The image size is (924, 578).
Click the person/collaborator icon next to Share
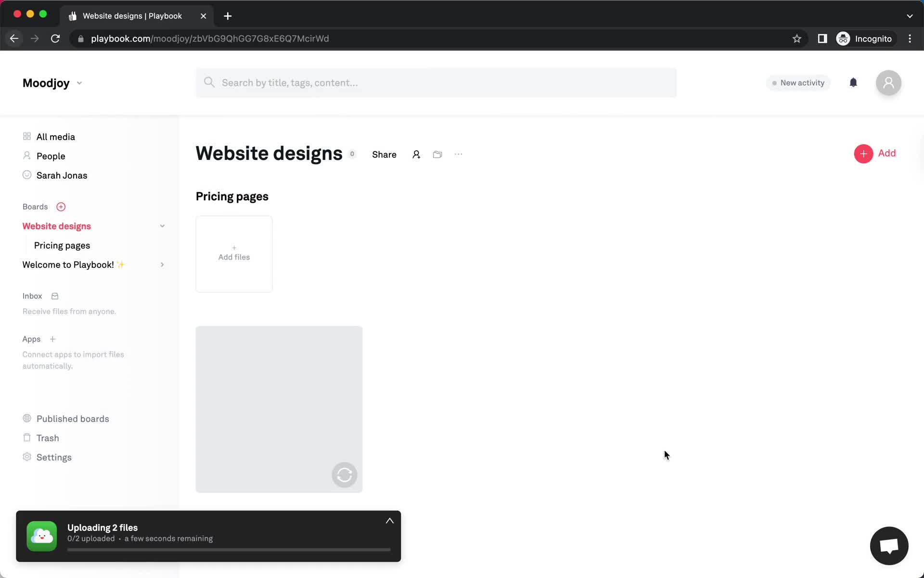pyautogui.click(x=416, y=155)
